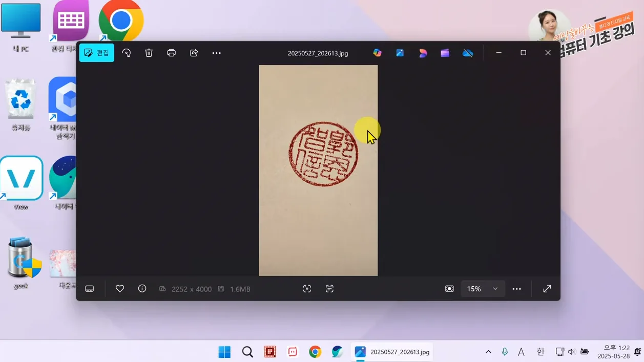The height and width of the screenshot is (362, 644).
Task: Open the Windows Start menu
Action: click(224, 352)
